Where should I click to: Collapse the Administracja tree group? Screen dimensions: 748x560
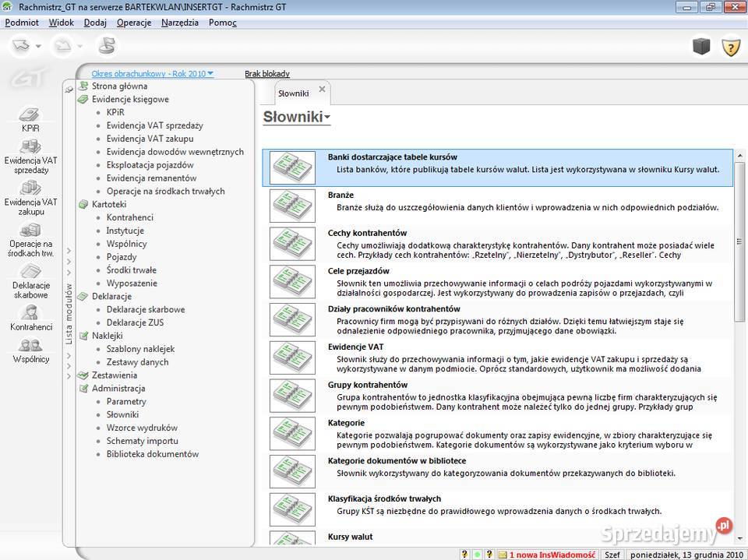tap(83, 389)
